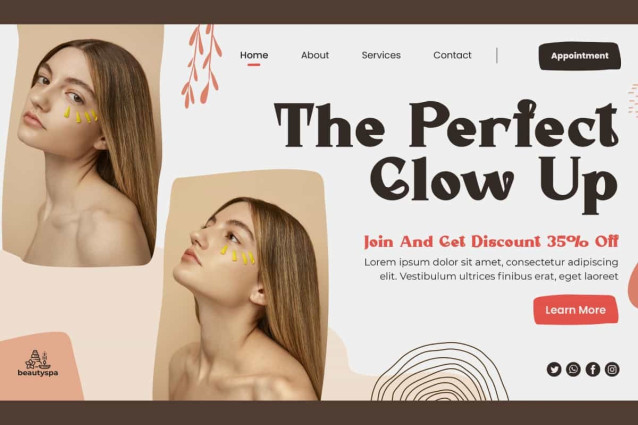Click the red underline beneath Home
The width and height of the screenshot is (638, 425).
(254, 64)
